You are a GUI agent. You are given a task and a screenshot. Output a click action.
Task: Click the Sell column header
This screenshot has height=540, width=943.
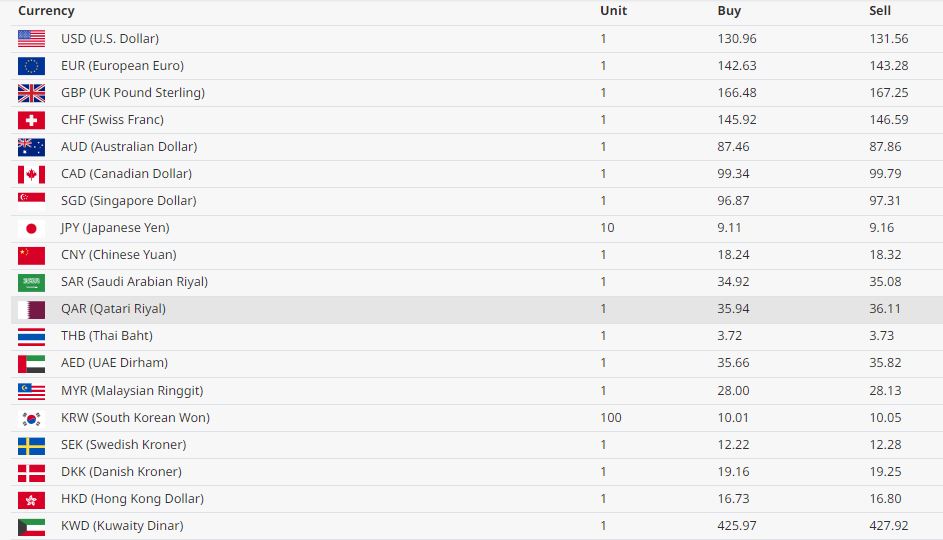click(x=880, y=11)
